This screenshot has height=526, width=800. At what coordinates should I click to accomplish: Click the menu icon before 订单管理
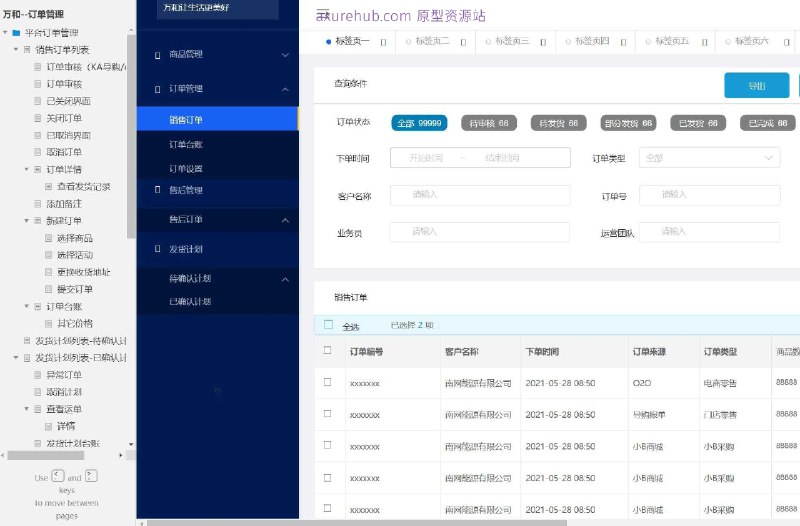pos(157,89)
